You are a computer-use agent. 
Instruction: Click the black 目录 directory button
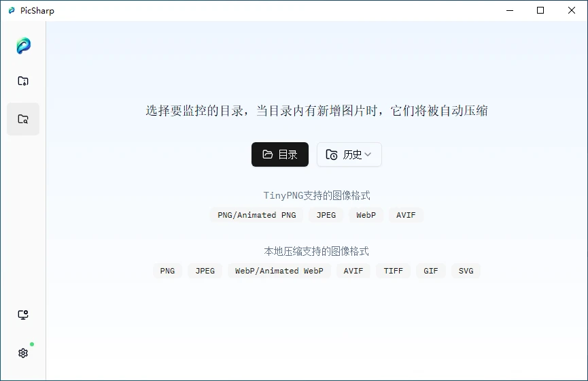[x=279, y=154]
